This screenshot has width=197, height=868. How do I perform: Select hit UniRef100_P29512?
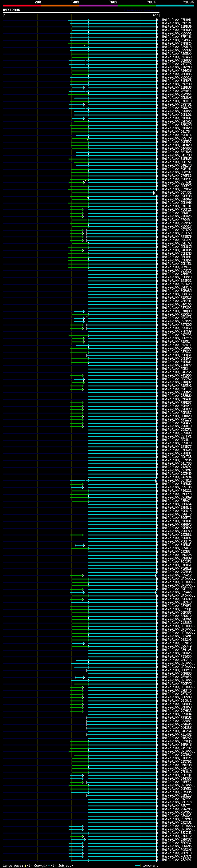pyautogui.click(x=176, y=78)
